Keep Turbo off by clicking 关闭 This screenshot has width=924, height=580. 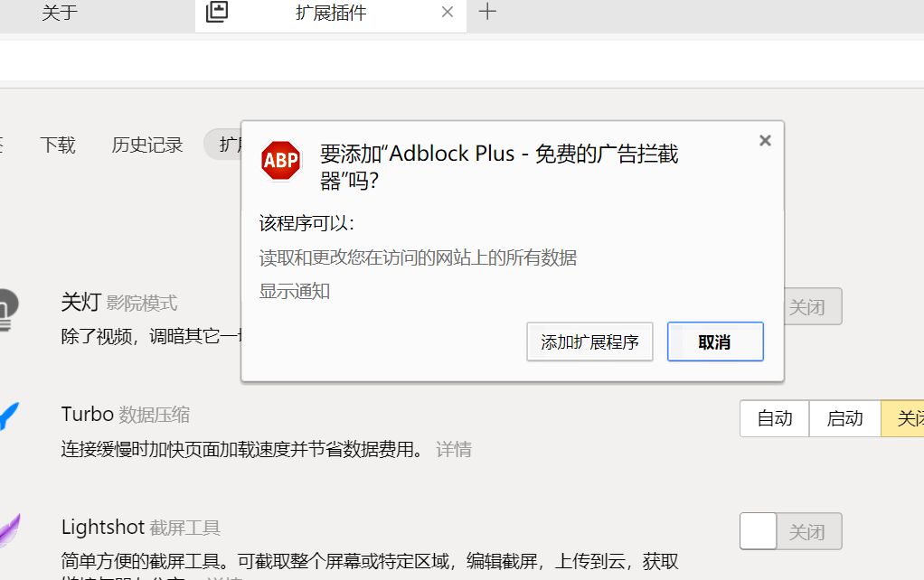911,418
